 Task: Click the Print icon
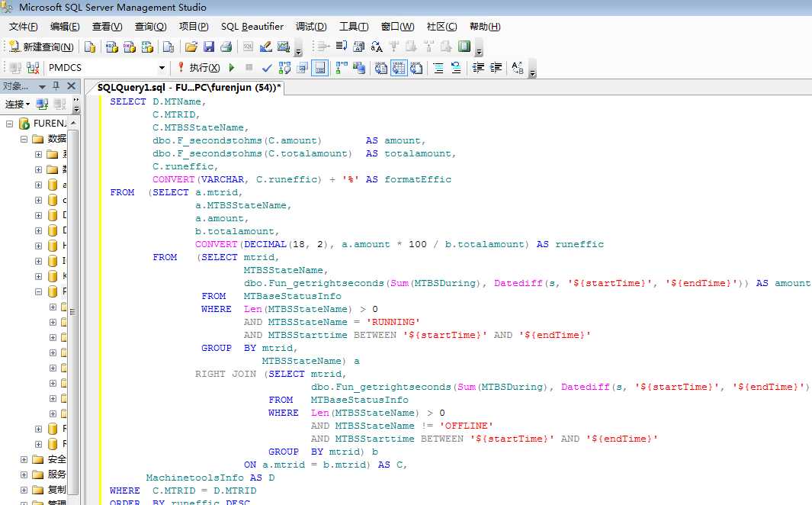point(226,47)
